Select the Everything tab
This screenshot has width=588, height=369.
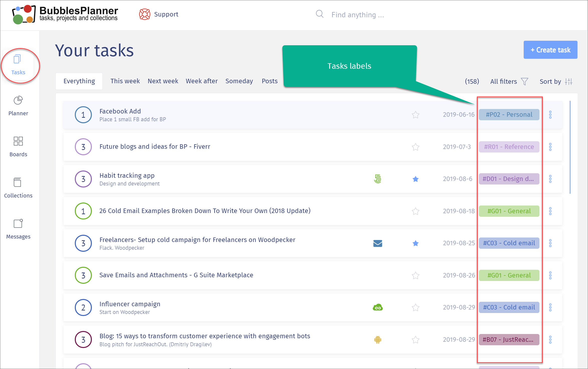[x=79, y=81]
